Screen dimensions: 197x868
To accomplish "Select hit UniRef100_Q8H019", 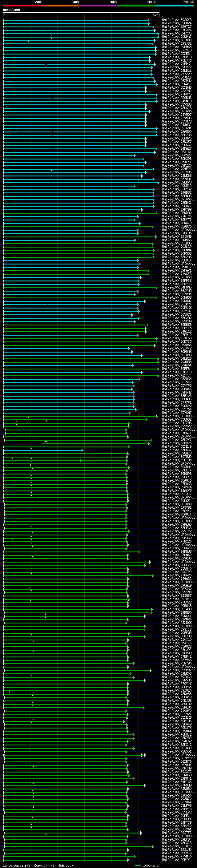I will [x=177, y=697].
